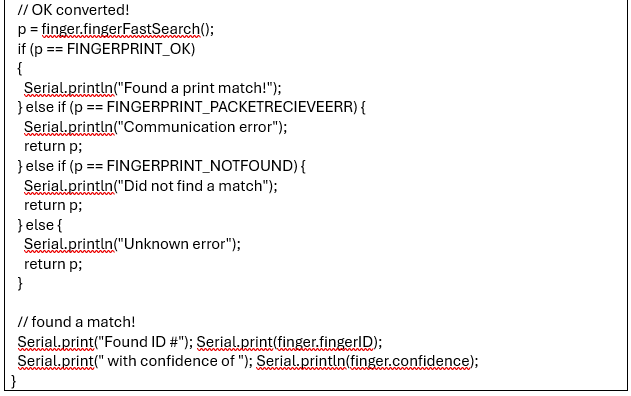The image size is (631, 396).
Task: Click Serial.println before "Communication error"
Action: pos(69,127)
